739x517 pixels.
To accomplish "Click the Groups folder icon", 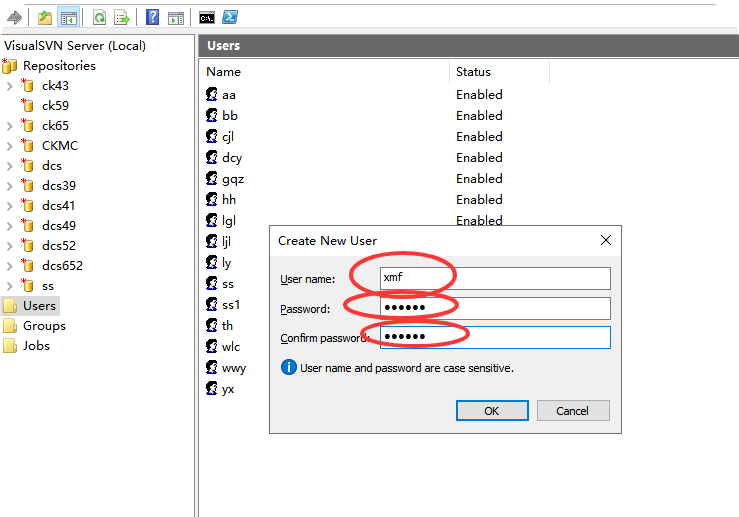I will click(x=10, y=326).
